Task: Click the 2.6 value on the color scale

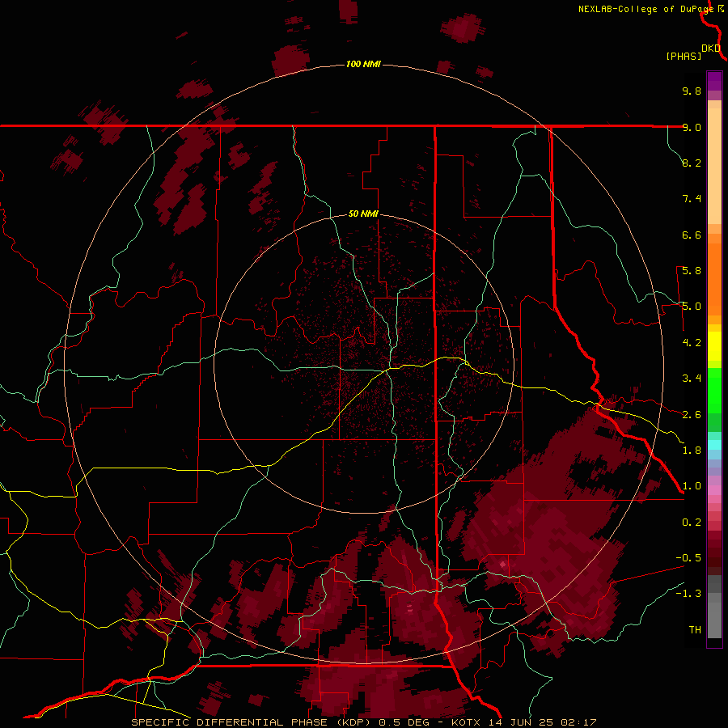Action: (692, 415)
